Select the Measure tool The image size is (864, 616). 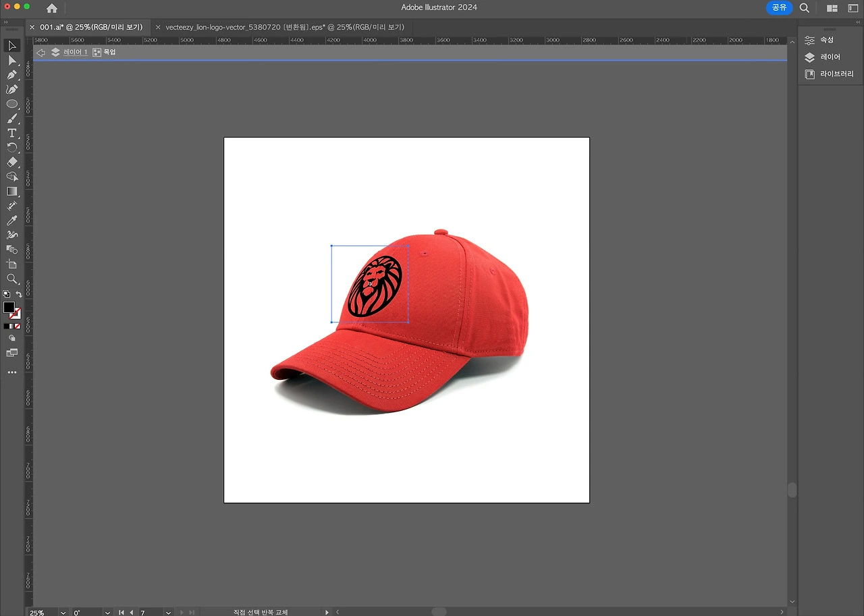point(11,206)
